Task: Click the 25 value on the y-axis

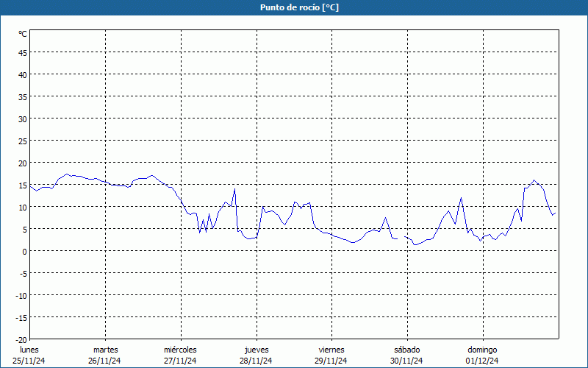Action: [23, 141]
